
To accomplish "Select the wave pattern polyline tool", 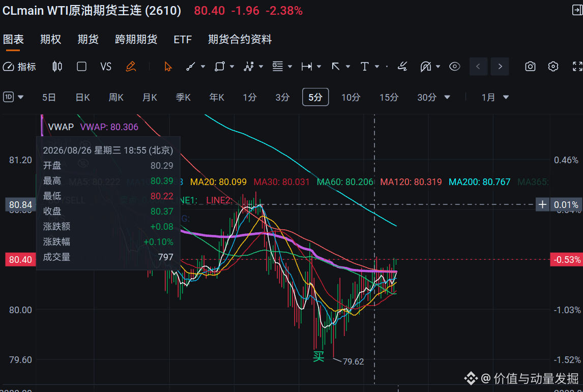I will click(x=248, y=67).
